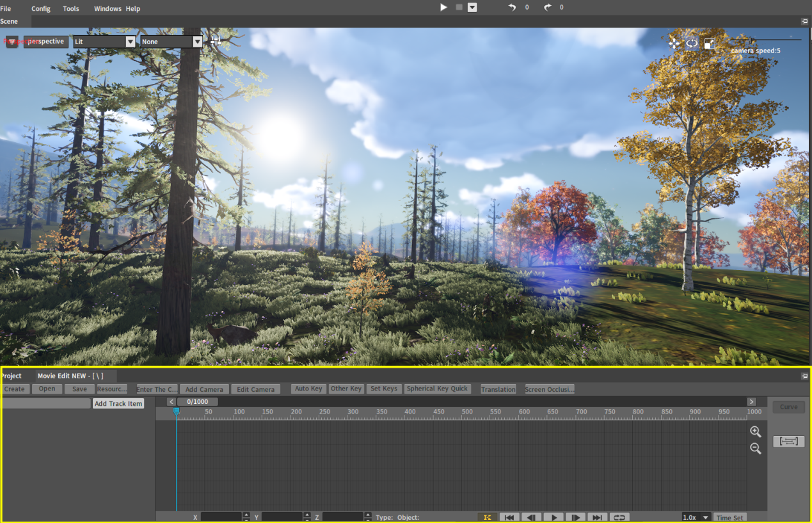812x523 pixels.
Task: Toggle the Auto Key button
Action: (x=308, y=389)
